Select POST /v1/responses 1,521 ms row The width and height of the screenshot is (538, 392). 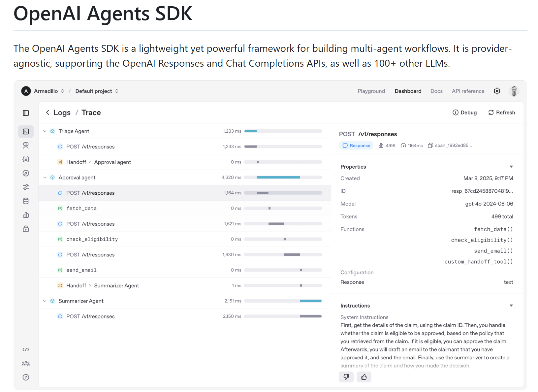point(185,224)
